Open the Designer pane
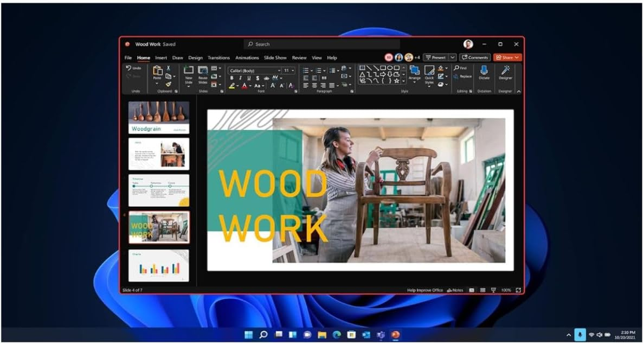This screenshot has height=344, width=644. pyautogui.click(x=506, y=71)
